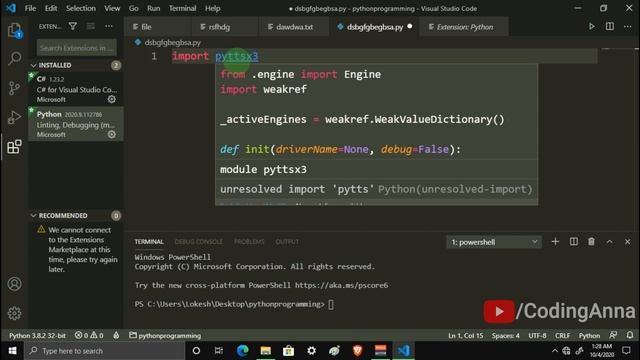Select the TERMINAL panel tab
The height and width of the screenshot is (360, 640).
tap(149, 242)
